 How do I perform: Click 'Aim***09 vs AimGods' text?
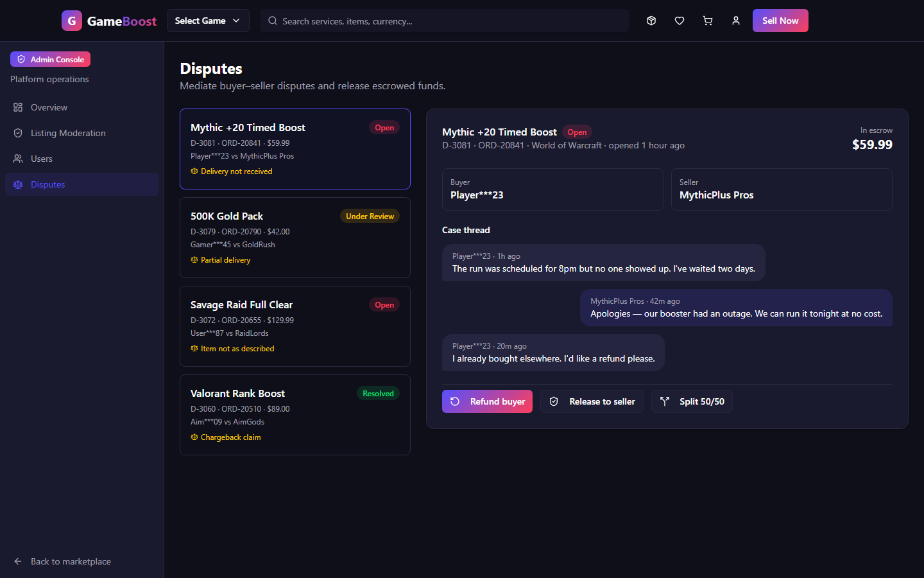click(x=227, y=422)
